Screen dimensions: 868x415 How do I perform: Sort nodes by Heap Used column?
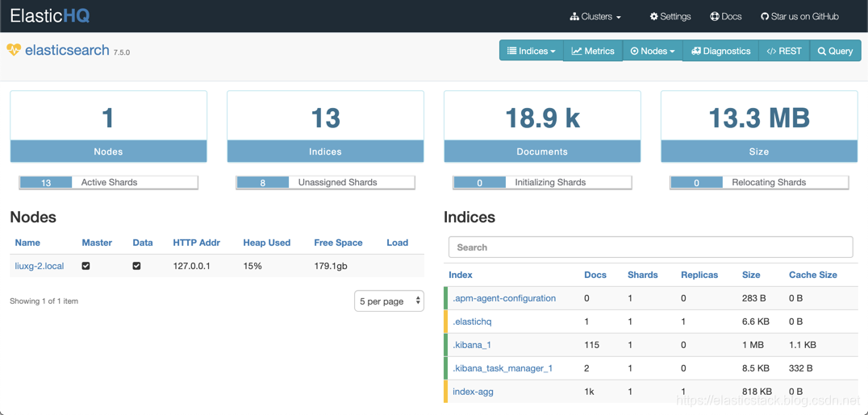point(267,243)
